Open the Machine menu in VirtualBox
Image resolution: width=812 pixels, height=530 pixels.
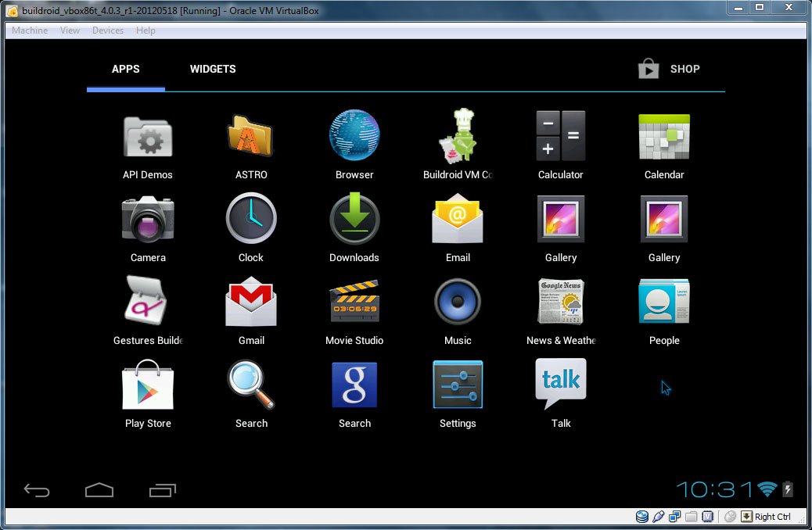(x=30, y=30)
